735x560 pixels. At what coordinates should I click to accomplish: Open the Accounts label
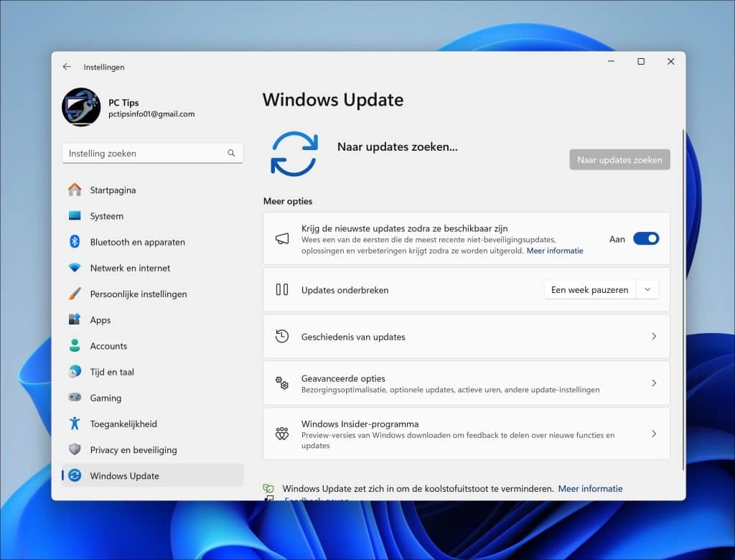[x=108, y=345]
